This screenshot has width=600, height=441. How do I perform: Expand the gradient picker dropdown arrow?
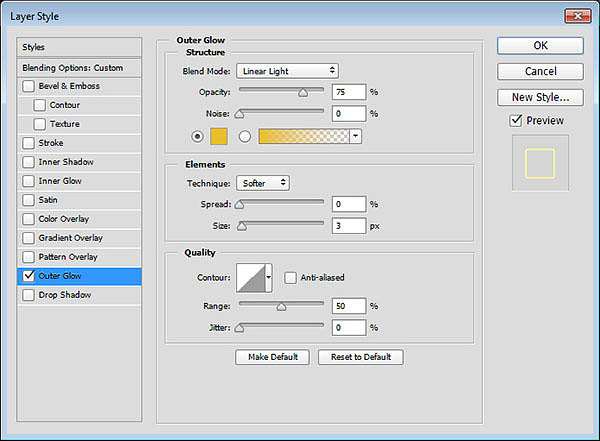click(355, 136)
